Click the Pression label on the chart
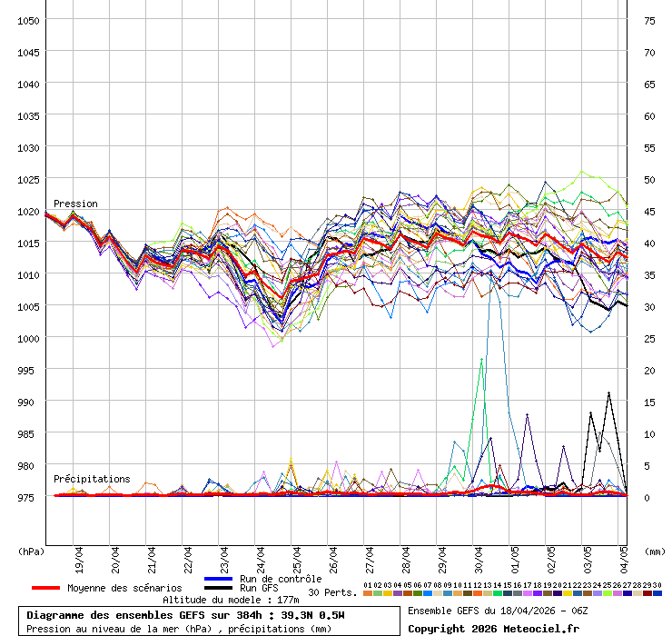Screen dimensions: 672x636 (x=75, y=204)
